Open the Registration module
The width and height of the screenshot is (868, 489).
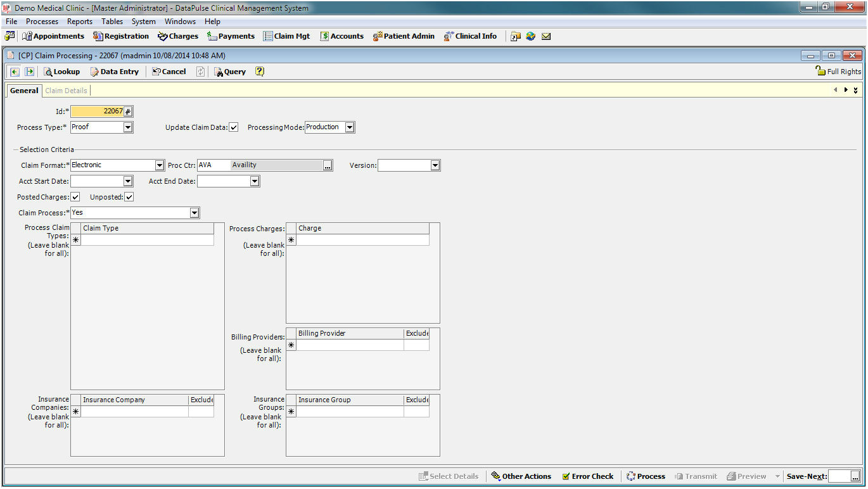click(121, 36)
